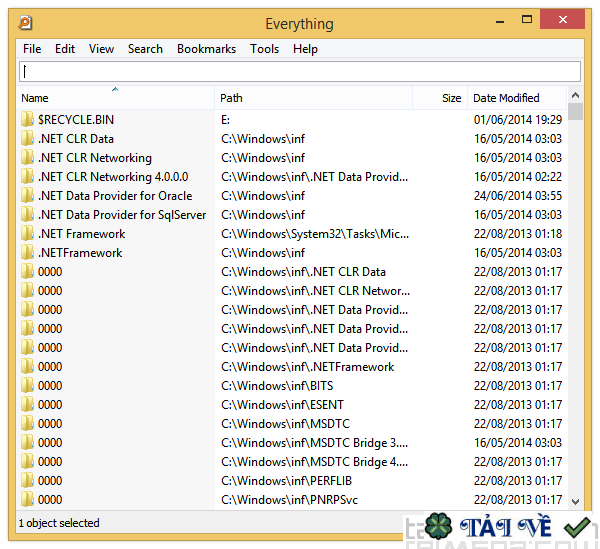Click path C:\Windows\inf\PERFLIB
Viewport: 600px width, 549px height.
(286, 481)
